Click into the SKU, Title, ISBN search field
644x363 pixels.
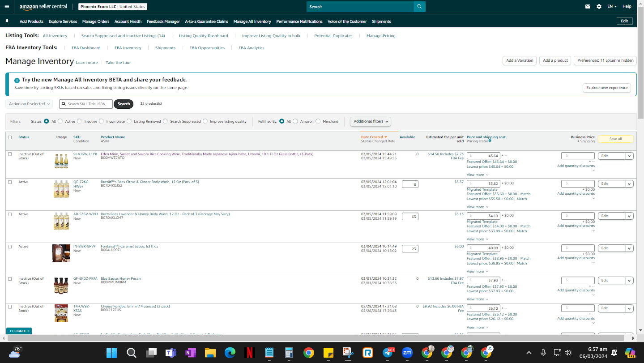click(x=86, y=104)
